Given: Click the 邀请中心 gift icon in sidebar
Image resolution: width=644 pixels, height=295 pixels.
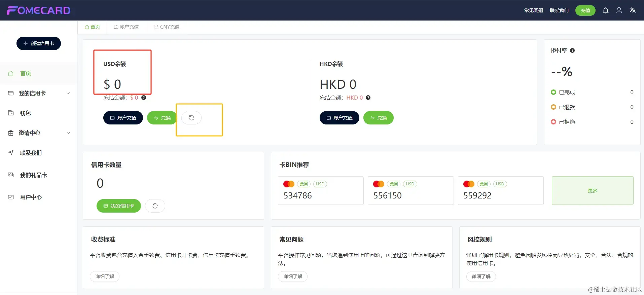Looking at the screenshot, I should (11, 133).
